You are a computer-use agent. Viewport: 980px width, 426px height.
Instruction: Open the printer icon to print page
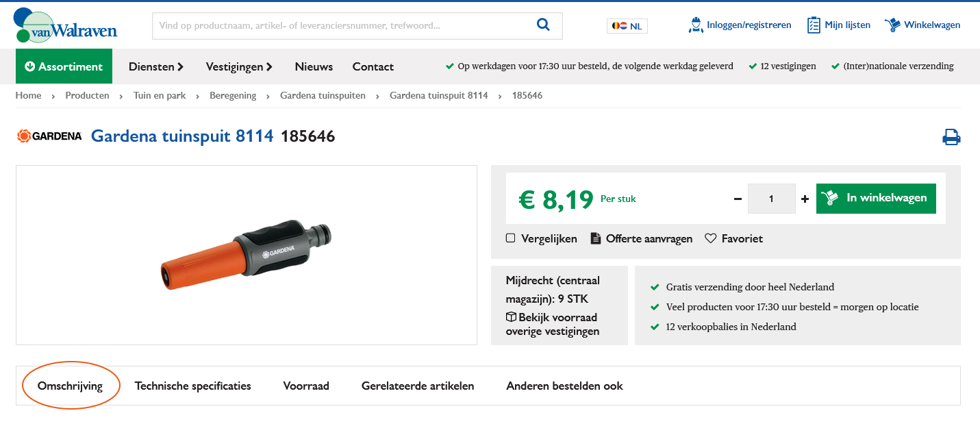coord(951,137)
